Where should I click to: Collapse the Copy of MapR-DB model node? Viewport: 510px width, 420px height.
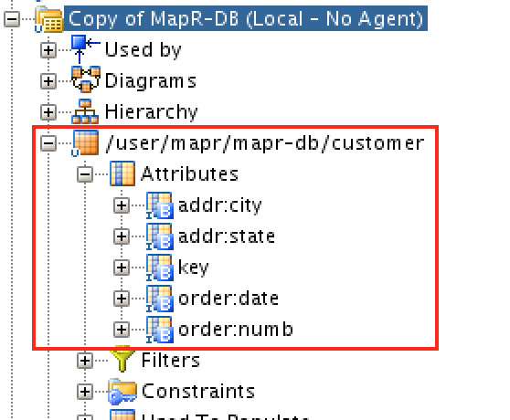pyautogui.click(x=12, y=19)
